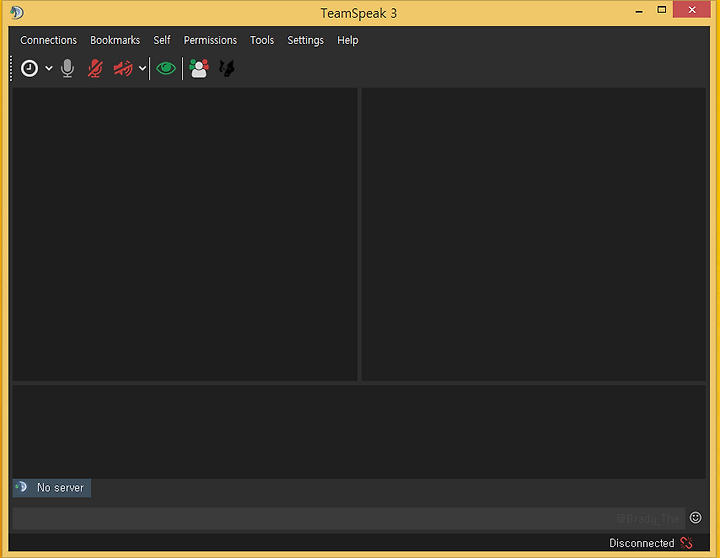Click the gray microphone capture icon
720x558 pixels.
[68, 68]
